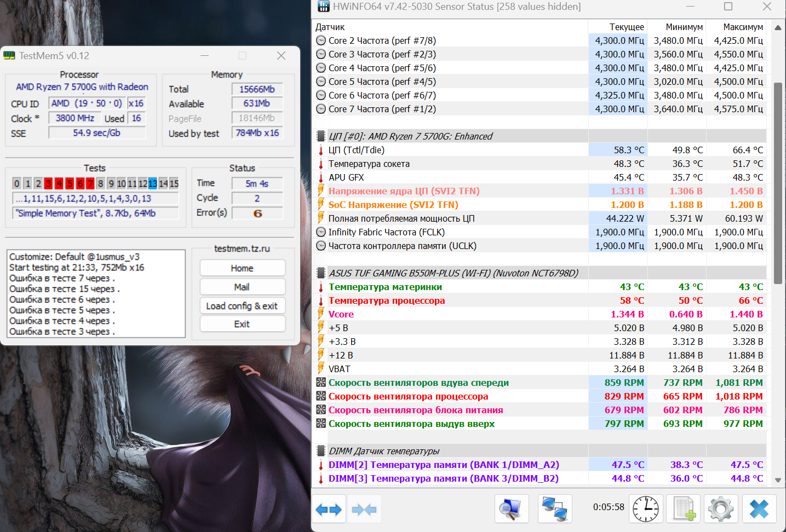Click gray test cell number 0
The width and height of the screenshot is (786, 532).
click(x=17, y=183)
